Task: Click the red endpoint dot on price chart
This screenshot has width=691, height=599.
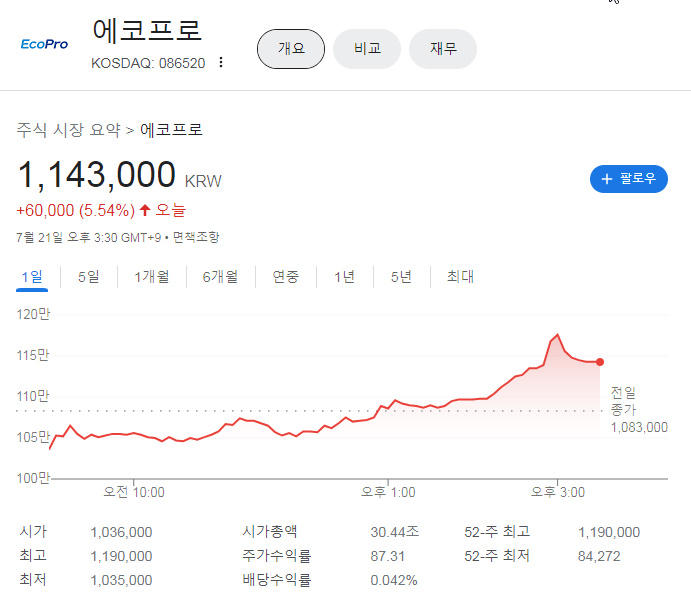Action: pyautogui.click(x=600, y=362)
